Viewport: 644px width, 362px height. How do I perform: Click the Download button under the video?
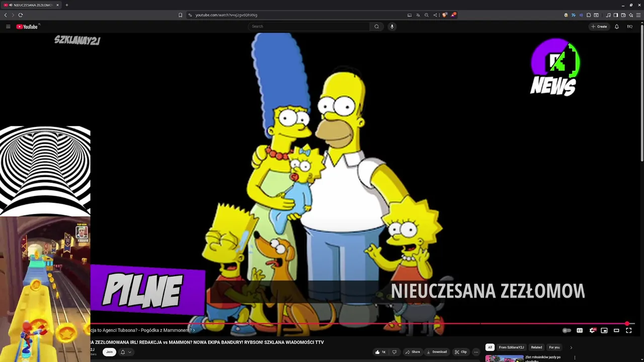436,352
